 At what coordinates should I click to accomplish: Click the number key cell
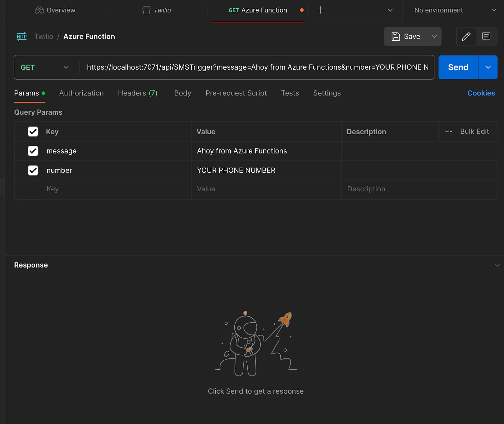pos(116,171)
